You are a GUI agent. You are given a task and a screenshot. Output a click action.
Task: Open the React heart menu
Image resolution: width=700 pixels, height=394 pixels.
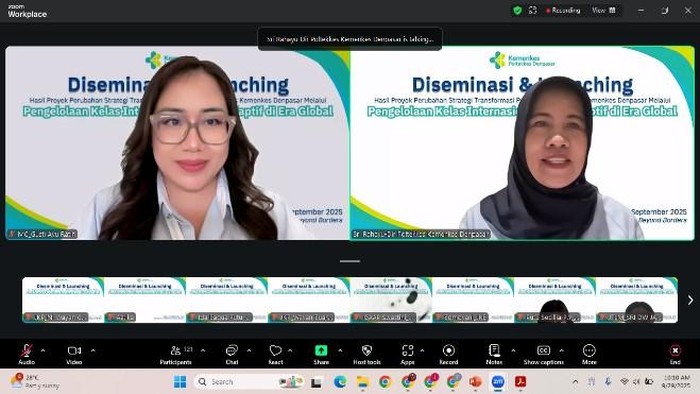(275, 351)
